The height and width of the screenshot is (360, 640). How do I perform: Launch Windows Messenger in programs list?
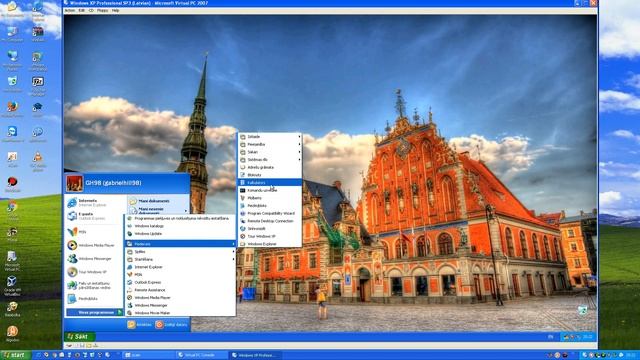pyautogui.click(x=180, y=305)
